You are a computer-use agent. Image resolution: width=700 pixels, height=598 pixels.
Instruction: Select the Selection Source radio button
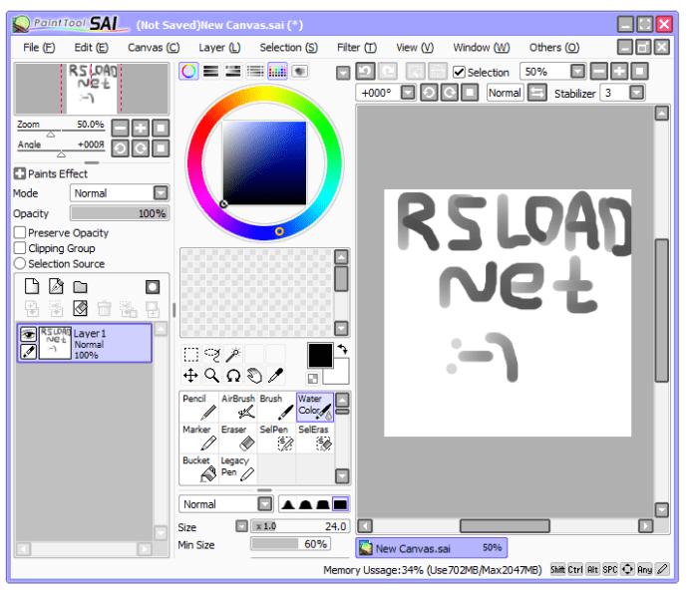pos(20,263)
